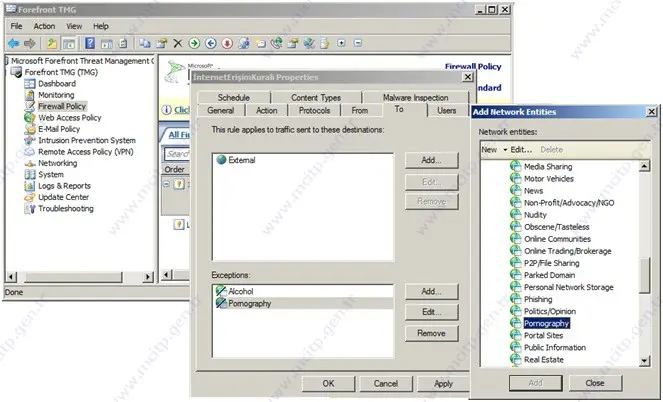Click the blue Back arrow toolbar icon
663x402 pixels.
click(x=14, y=43)
